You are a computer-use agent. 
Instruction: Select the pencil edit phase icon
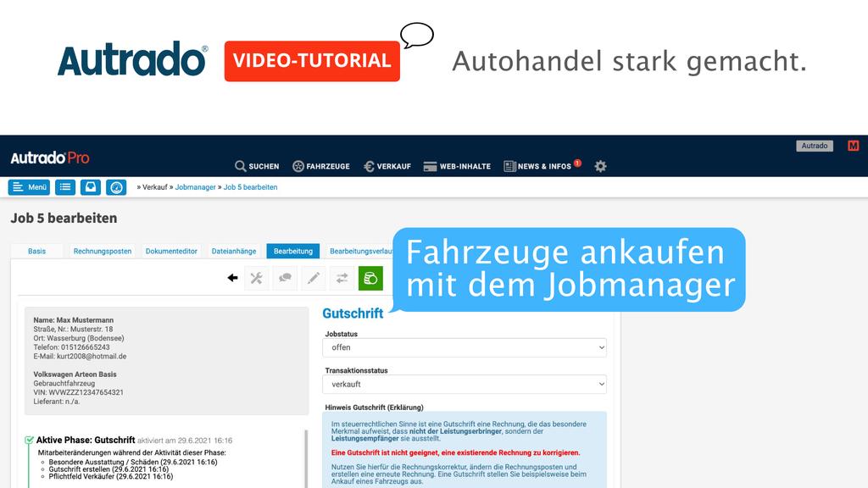point(314,278)
